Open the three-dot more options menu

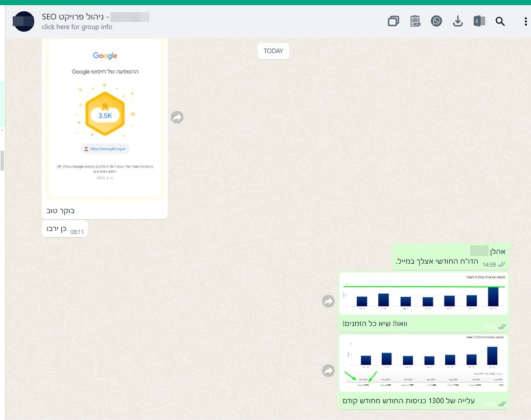525,21
